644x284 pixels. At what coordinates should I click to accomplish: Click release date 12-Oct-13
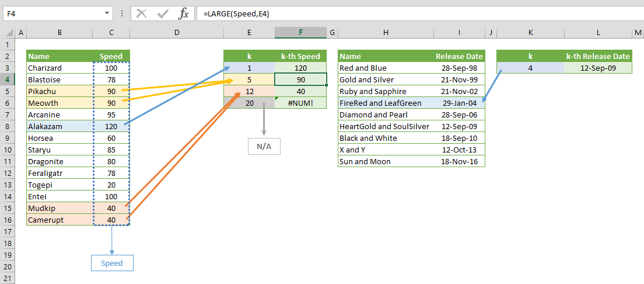(x=459, y=150)
